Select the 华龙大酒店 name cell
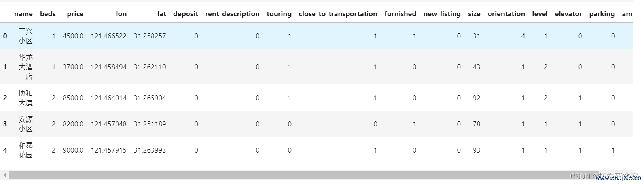 coord(25,67)
